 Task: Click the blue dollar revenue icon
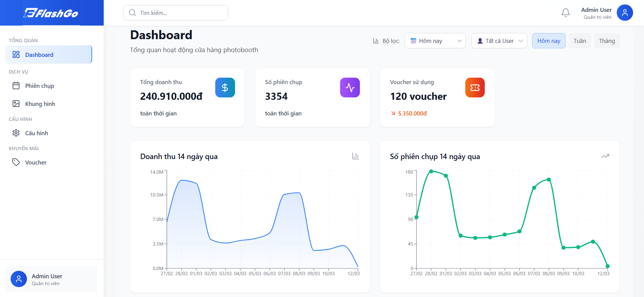click(225, 88)
